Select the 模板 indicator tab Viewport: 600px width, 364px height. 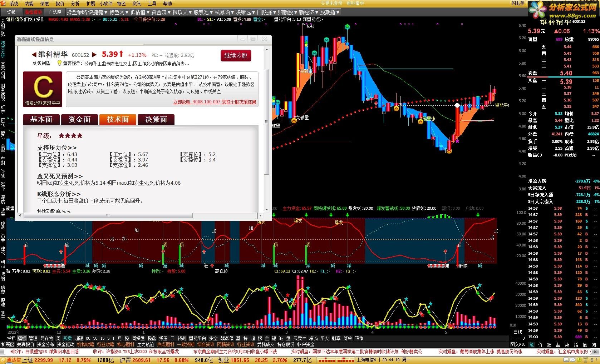click(x=22, y=338)
